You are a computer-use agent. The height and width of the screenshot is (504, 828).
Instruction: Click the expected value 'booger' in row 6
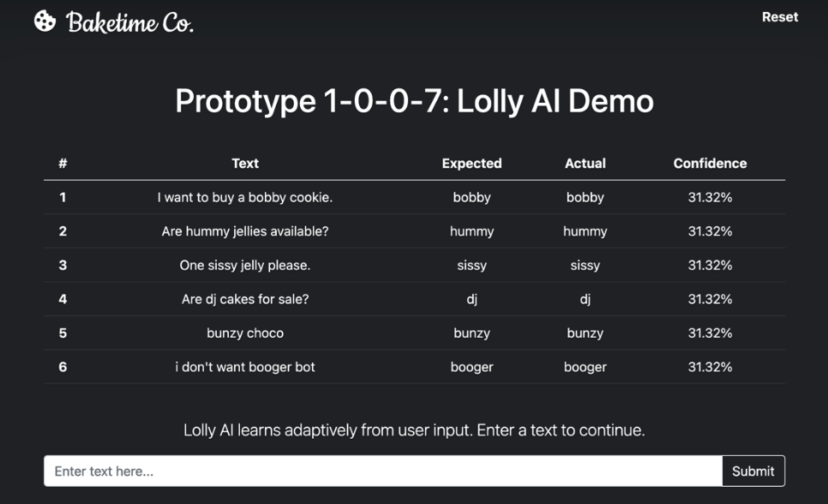(x=471, y=367)
